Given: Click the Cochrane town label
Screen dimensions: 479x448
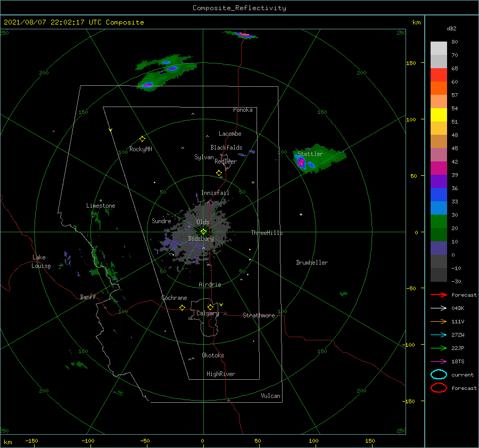Looking at the screenshot, I should [x=174, y=298].
